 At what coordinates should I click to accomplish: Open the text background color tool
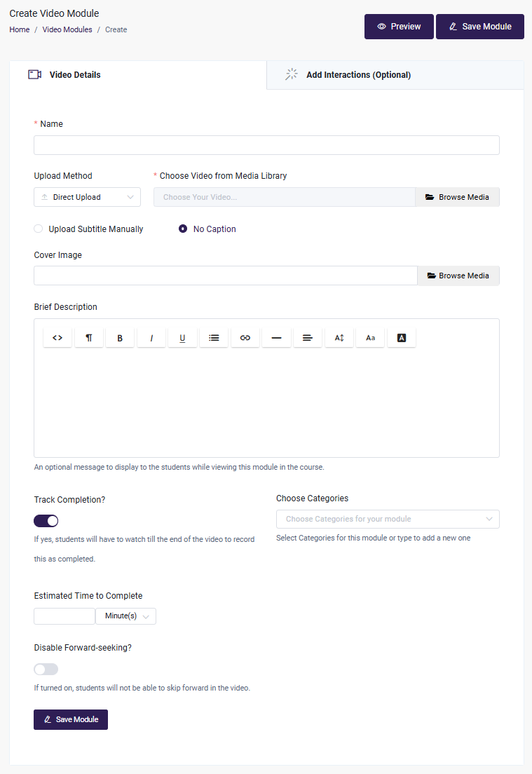coord(402,338)
